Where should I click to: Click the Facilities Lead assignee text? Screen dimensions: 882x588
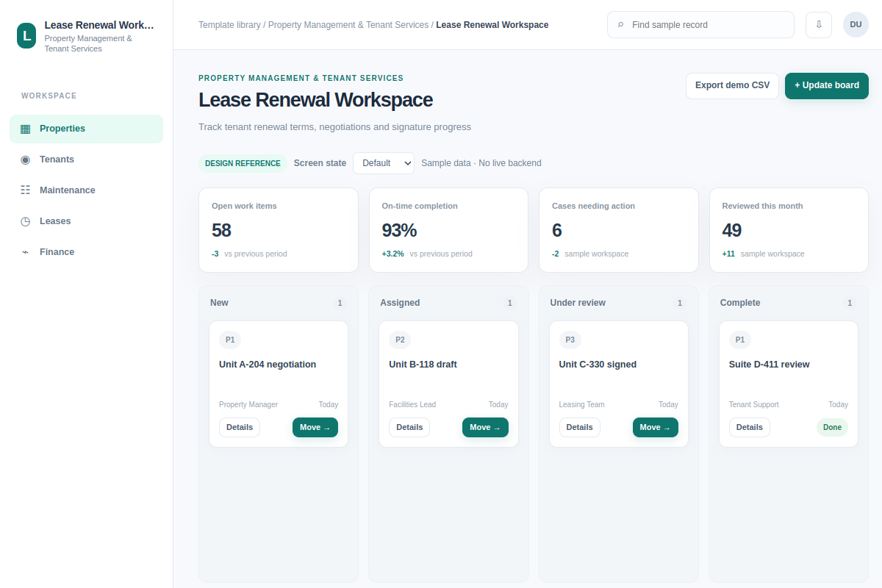point(412,404)
